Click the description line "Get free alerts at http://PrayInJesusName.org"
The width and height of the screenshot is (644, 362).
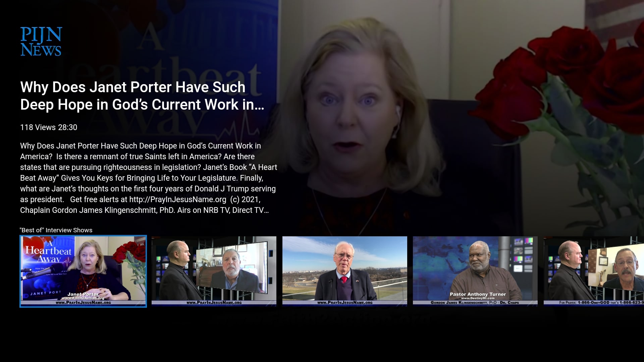click(148, 199)
